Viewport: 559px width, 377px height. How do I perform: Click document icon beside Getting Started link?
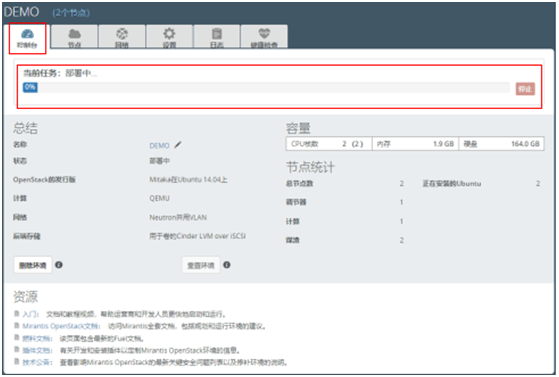pos(16,314)
